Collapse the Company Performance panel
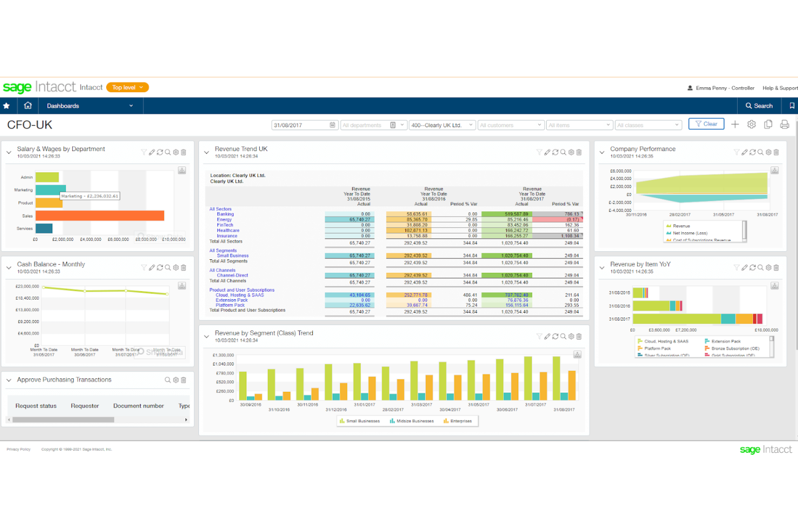798x532 pixels. tap(602, 153)
